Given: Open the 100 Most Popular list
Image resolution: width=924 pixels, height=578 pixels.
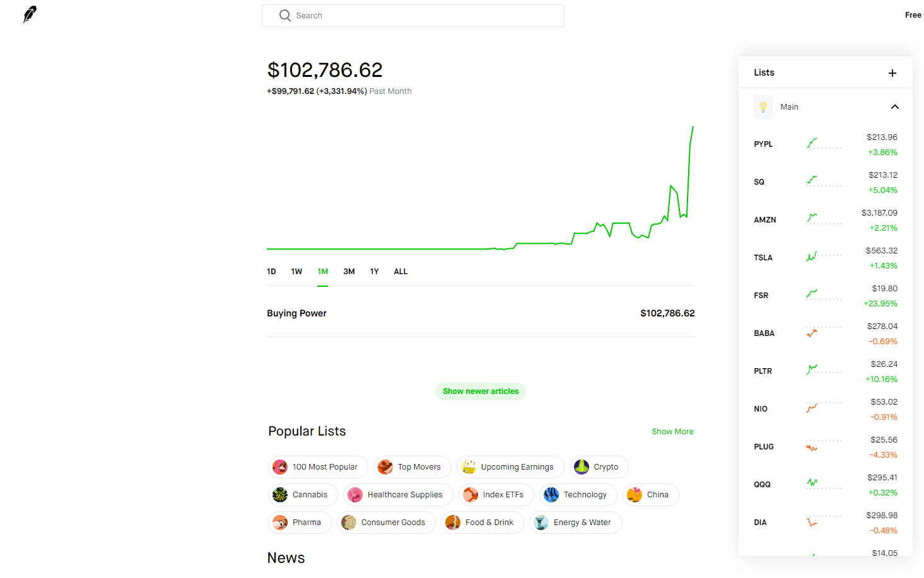Looking at the screenshot, I should click(x=318, y=467).
